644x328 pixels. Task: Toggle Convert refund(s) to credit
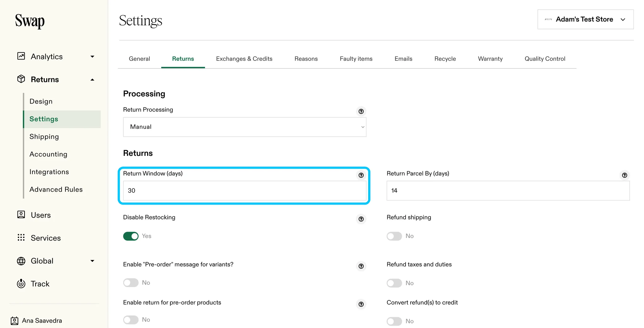coord(394,321)
